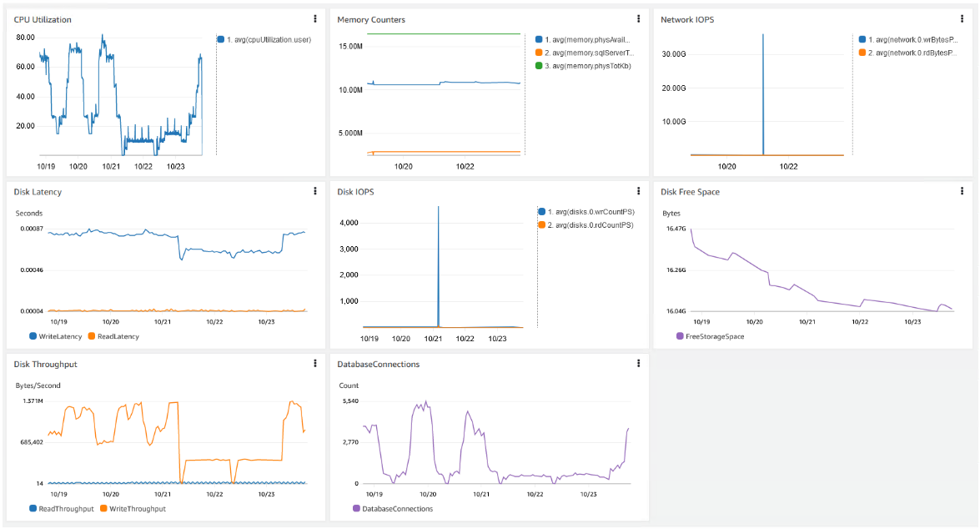Open the Memory Counters widget options menu

pyautogui.click(x=638, y=19)
